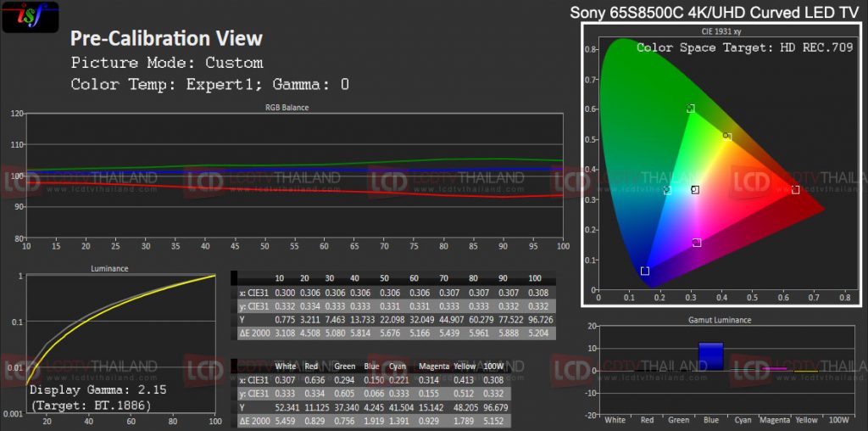Select the ΔE 2000 value 5.204 cell

pyautogui.click(x=538, y=333)
